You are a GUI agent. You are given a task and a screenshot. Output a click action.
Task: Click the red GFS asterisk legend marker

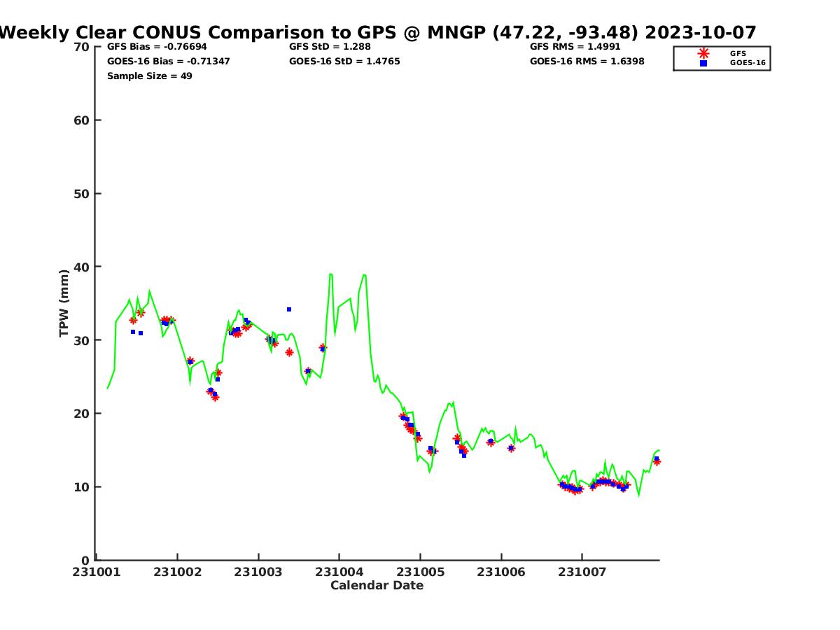(x=703, y=53)
